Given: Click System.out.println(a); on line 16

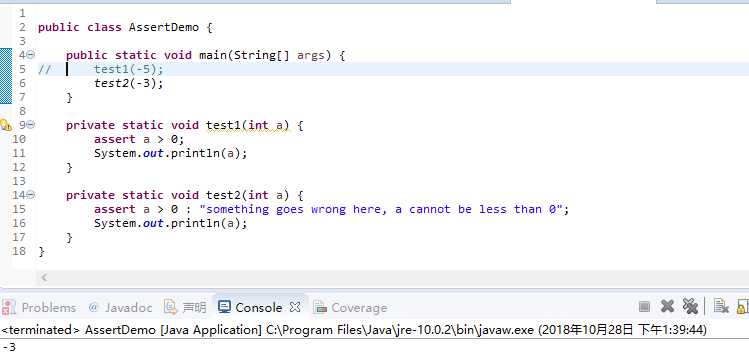Looking at the screenshot, I should point(171,223).
